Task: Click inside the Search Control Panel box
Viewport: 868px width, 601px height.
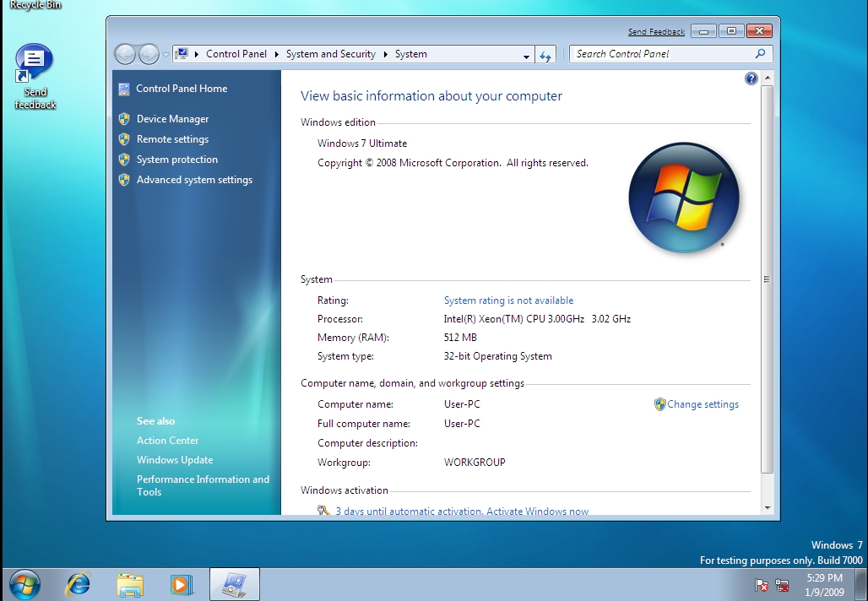Action: [659, 53]
